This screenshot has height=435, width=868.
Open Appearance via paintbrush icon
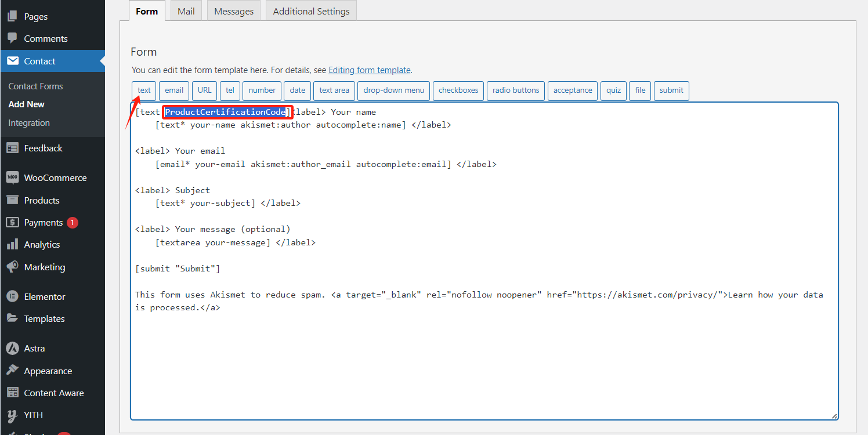[12, 371]
